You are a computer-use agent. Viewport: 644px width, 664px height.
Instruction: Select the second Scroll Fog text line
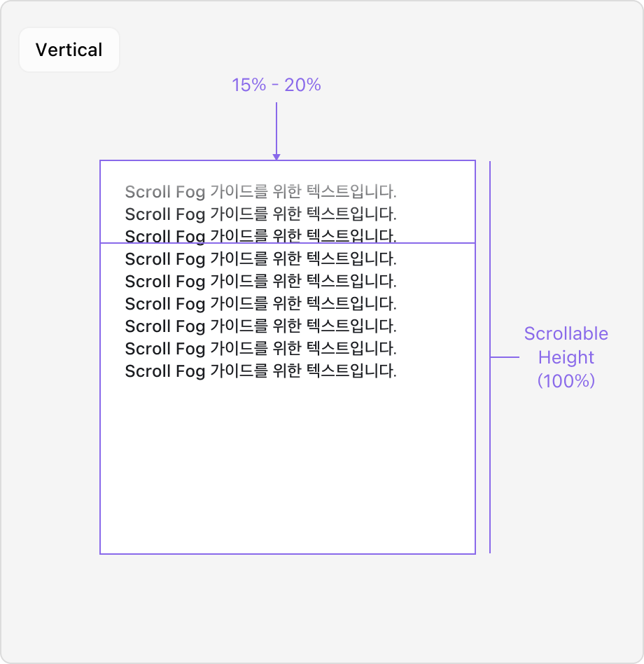[x=260, y=214]
